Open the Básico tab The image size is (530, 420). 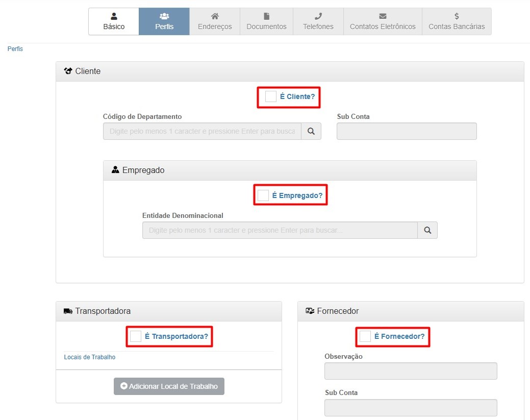tap(114, 21)
